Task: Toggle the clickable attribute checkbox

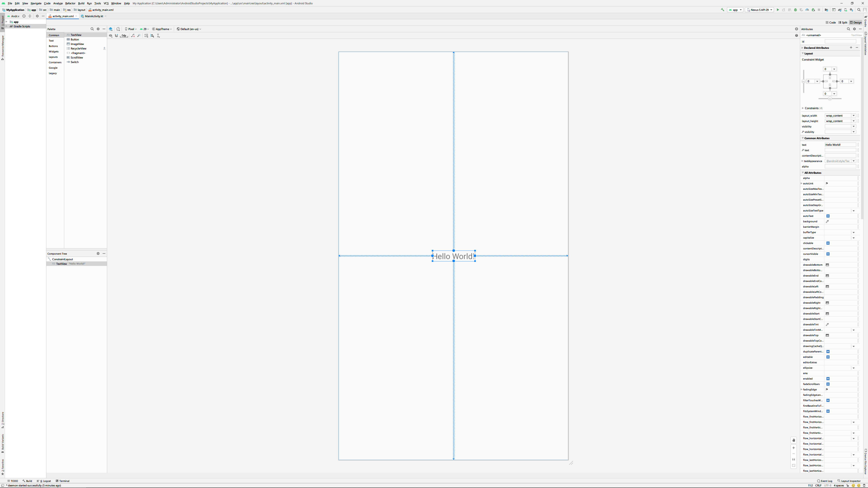Action: point(828,243)
